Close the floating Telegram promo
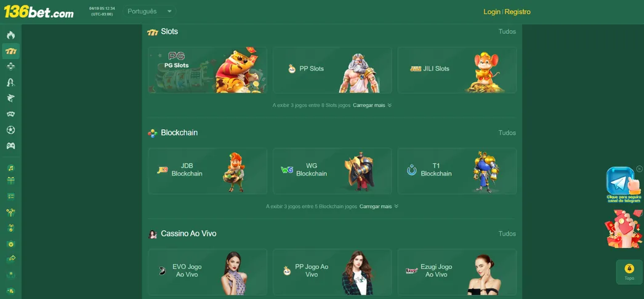The height and width of the screenshot is (299, 644). 639,169
